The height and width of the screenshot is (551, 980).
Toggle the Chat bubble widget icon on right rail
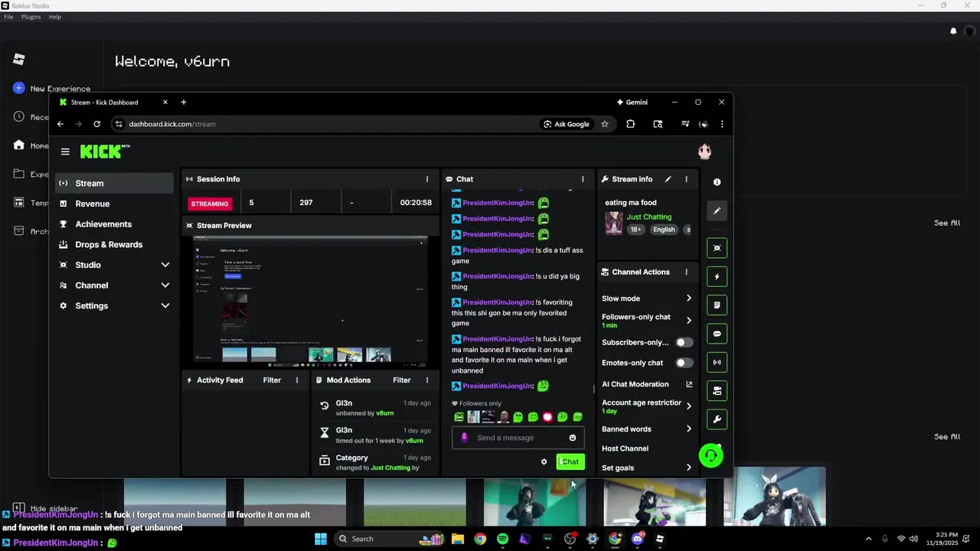click(717, 334)
